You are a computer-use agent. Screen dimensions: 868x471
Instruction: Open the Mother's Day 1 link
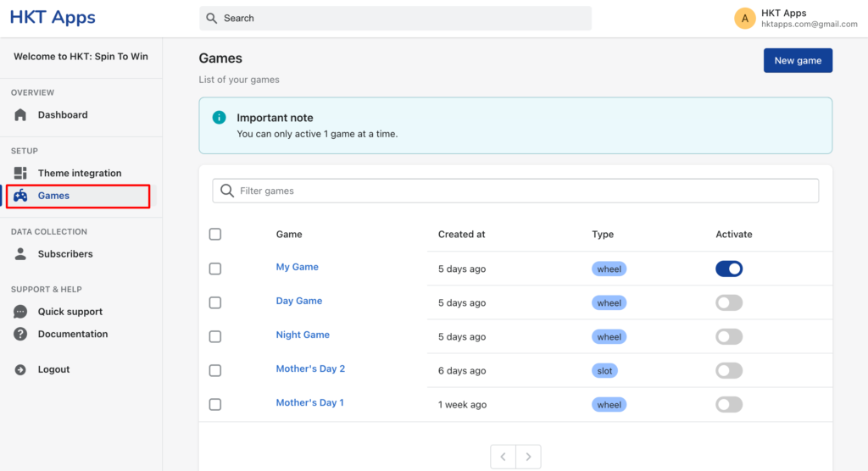310,403
